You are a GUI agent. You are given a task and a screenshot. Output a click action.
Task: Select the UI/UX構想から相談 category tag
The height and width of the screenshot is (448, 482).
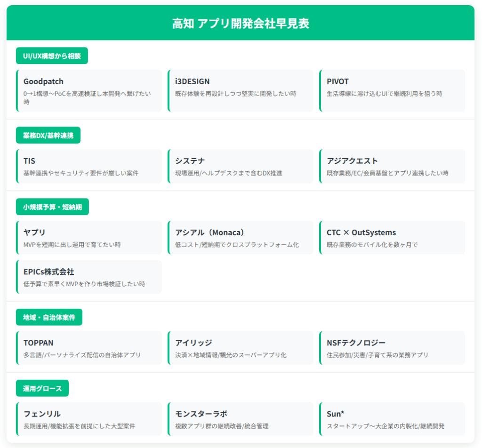point(52,56)
